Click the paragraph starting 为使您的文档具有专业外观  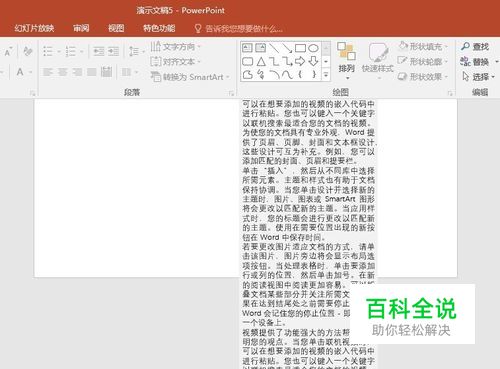click(309, 147)
